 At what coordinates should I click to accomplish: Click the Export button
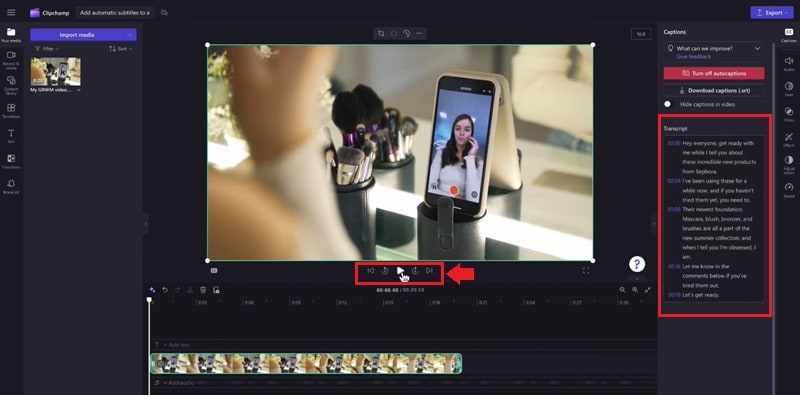[771, 13]
